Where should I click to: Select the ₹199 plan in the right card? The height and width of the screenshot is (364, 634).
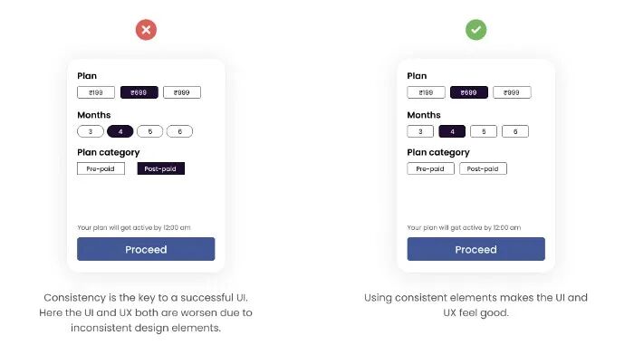427,92
